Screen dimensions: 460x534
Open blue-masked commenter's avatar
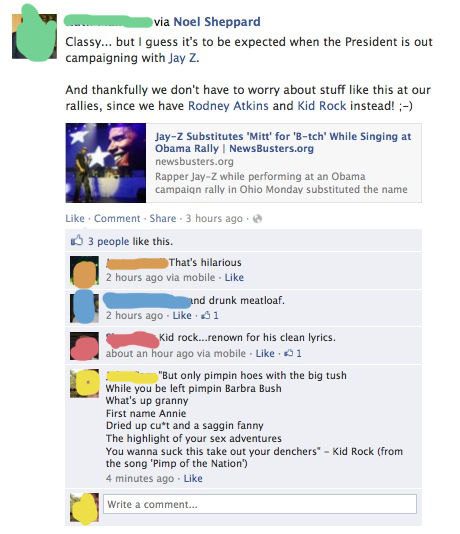[84, 308]
